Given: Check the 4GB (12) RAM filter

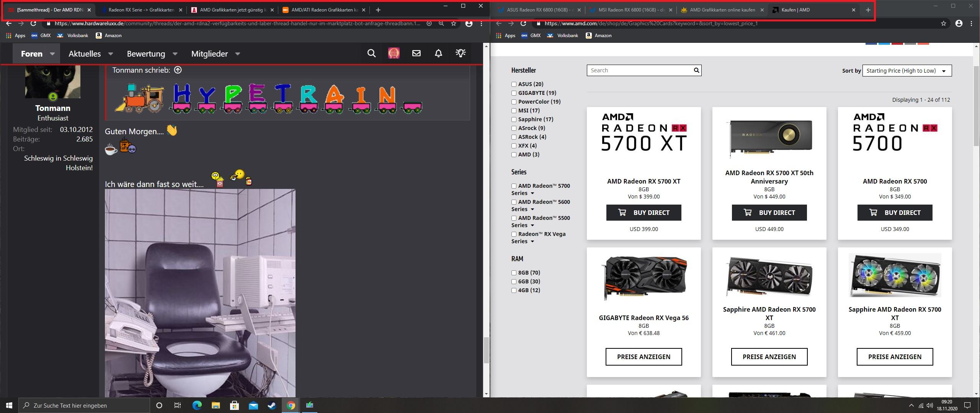Looking at the screenshot, I should coord(514,290).
